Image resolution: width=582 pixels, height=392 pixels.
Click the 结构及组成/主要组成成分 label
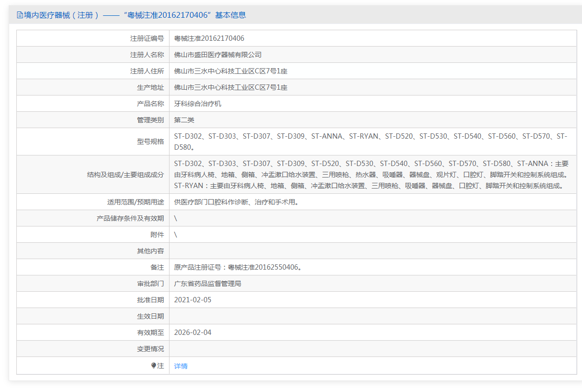[125, 175]
